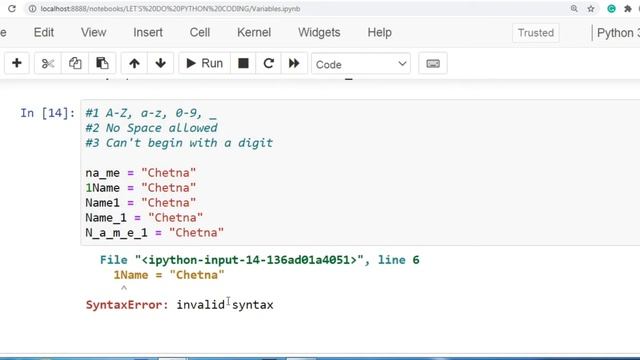Open command palette keyboard icon
Screen dimensions: 640x360
coord(433,64)
